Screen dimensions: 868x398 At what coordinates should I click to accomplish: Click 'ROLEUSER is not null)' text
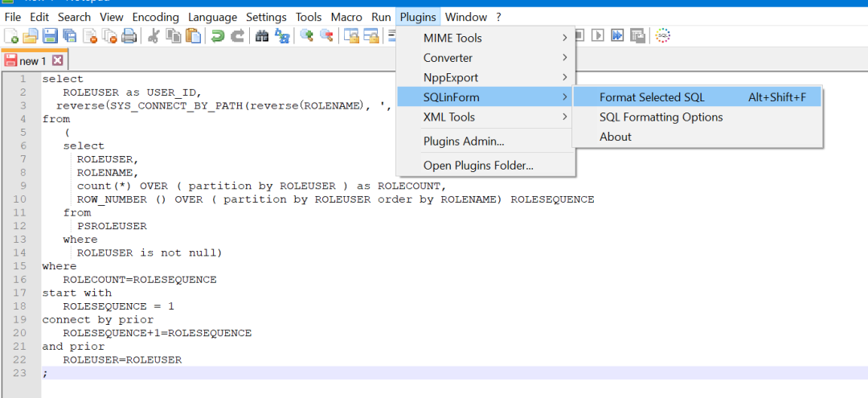(x=149, y=253)
